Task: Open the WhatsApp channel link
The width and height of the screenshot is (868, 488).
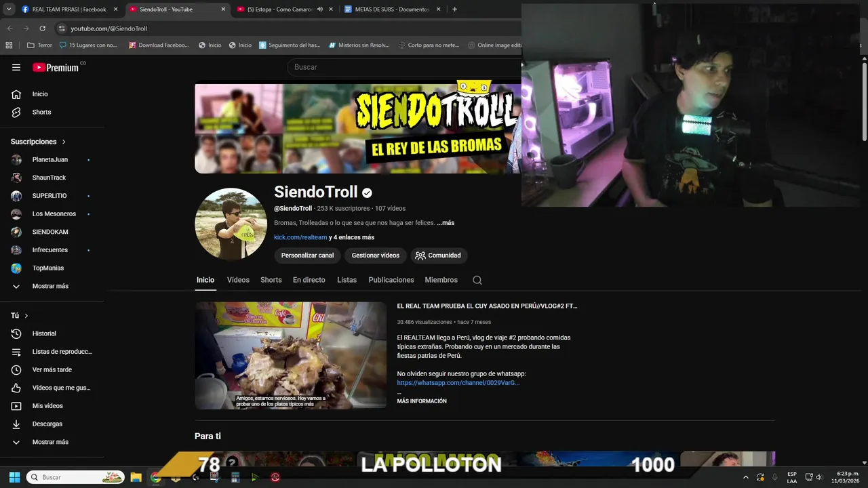Action: [x=458, y=383]
